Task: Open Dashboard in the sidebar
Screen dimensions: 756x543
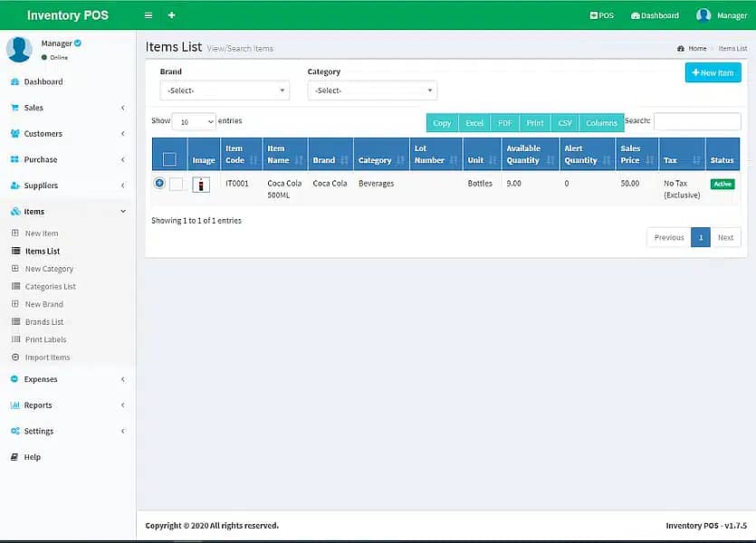Action: click(x=43, y=82)
